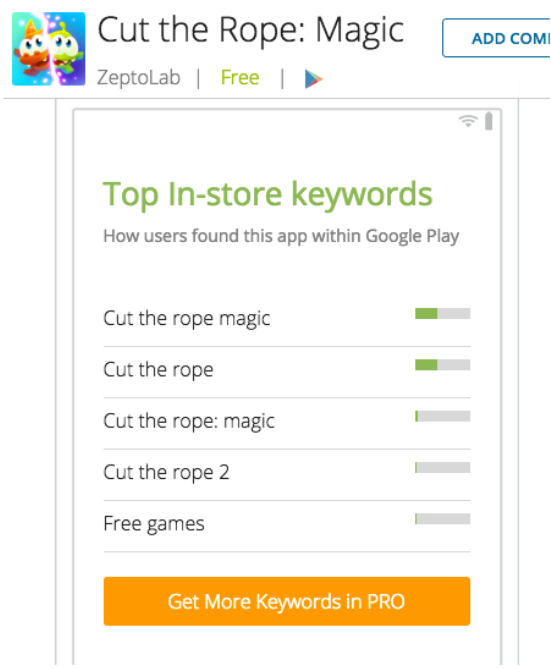The width and height of the screenshot is (551, 668).
Task: Click the Cut the Rope: Magic title
Action: coord(251,31)
